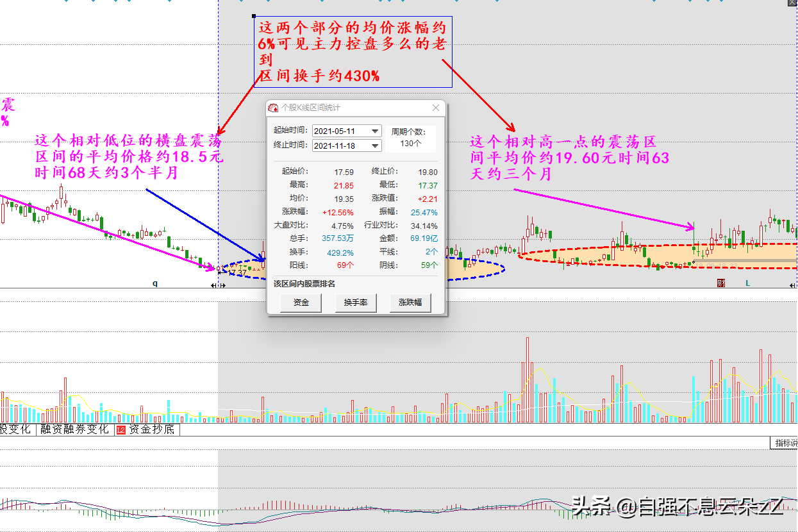
Task: Open the start date dropdown 2021-05-11
Action: point(375,131)
